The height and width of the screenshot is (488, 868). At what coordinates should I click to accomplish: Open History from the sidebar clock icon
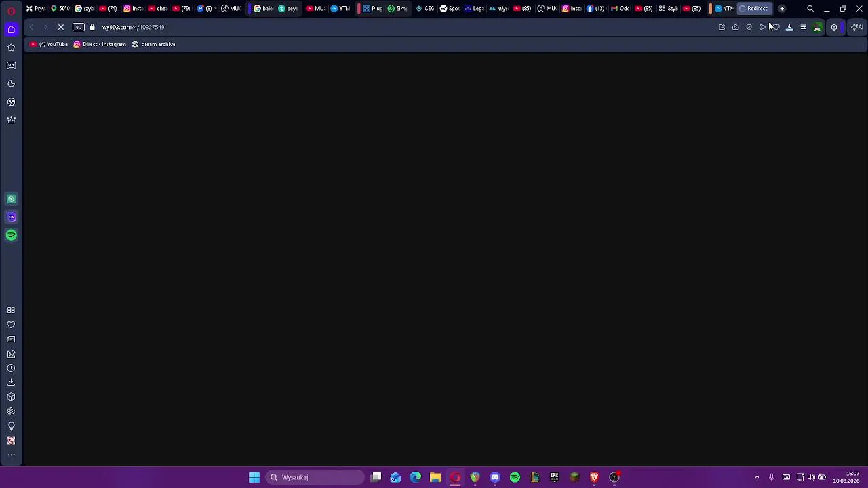click(x=11, y=368)
